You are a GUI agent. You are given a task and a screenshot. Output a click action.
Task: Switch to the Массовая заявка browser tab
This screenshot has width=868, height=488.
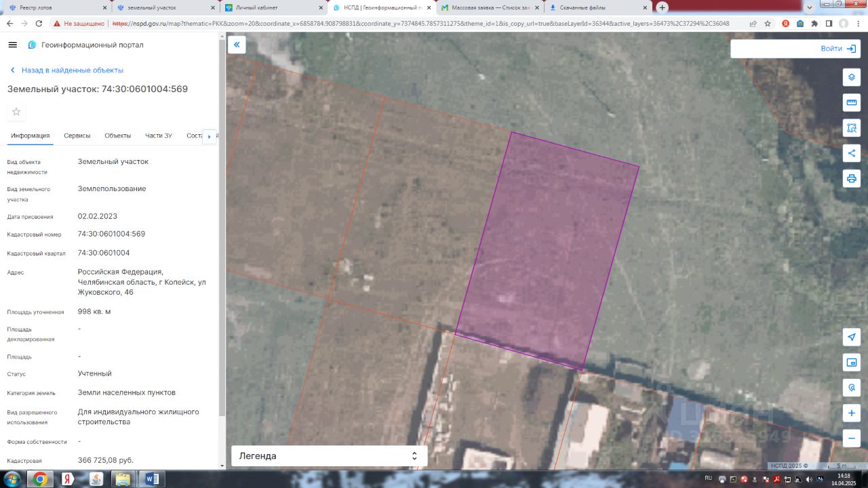pos(490,7)
